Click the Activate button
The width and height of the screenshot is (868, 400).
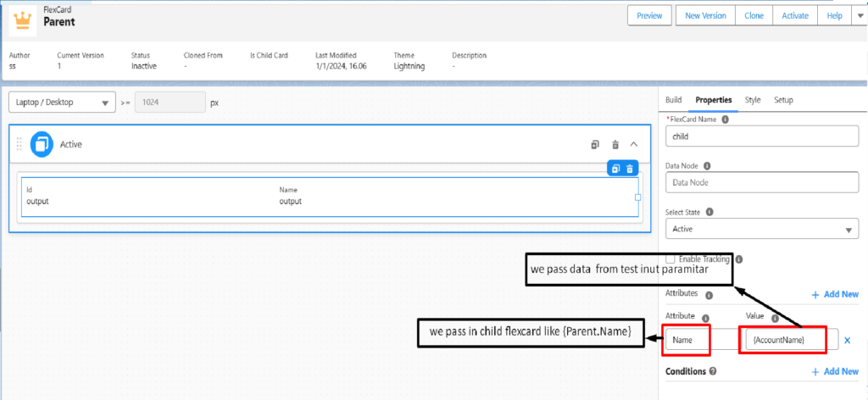click(795, 16)
